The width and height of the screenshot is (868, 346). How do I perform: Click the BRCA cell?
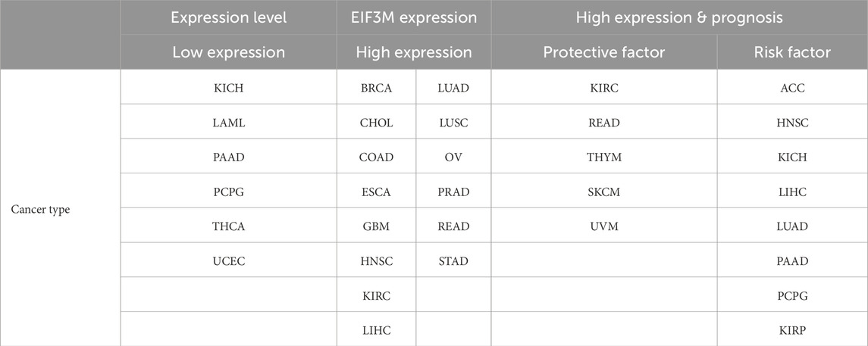tap(376, 88)
